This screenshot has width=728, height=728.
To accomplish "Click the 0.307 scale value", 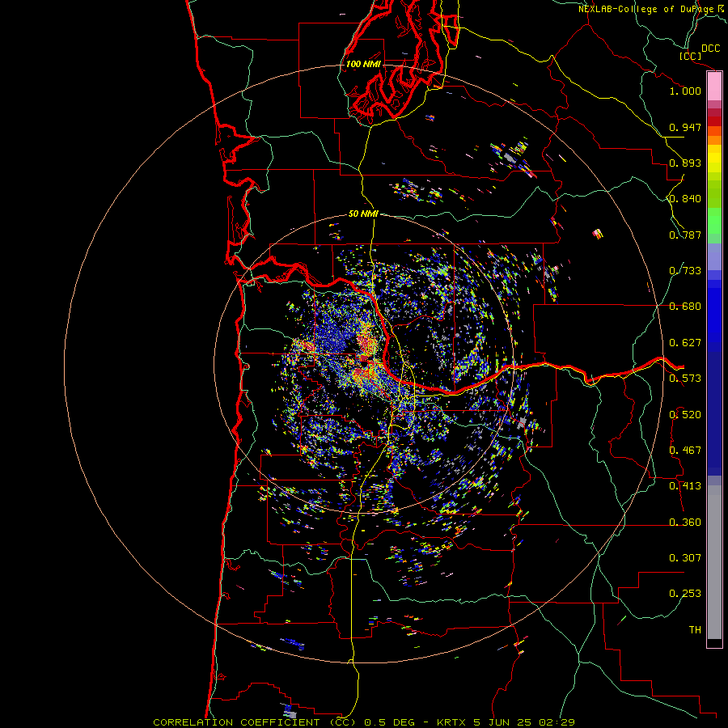I will click(685, 558).
